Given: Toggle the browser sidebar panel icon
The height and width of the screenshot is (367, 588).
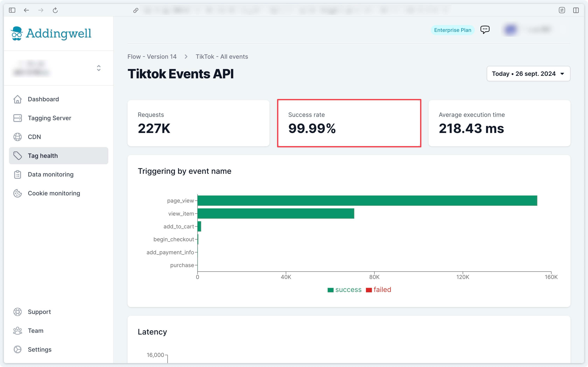Looking at the screenshot, I should (12, 10).
